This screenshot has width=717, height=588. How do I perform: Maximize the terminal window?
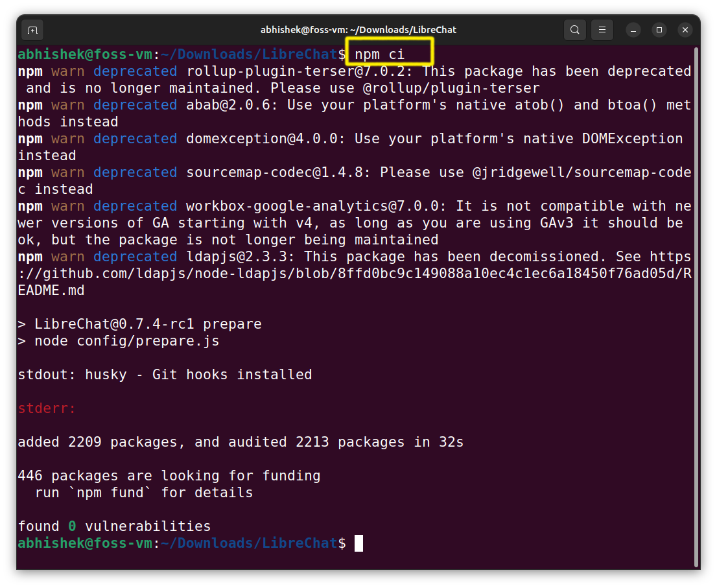659,30
